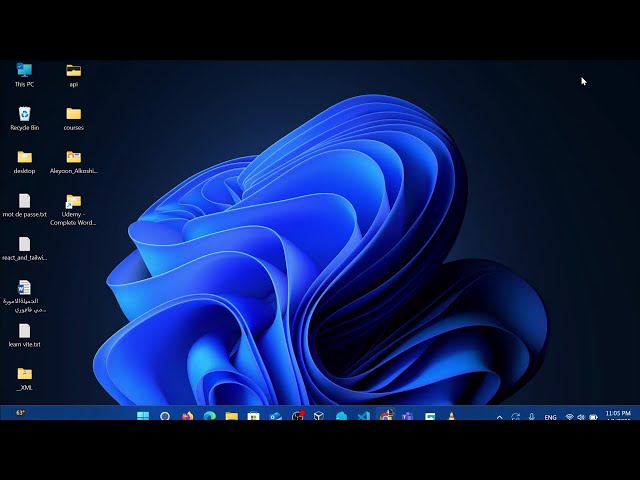
Task: Select the folder named desktop
Action: click(24, 162)
